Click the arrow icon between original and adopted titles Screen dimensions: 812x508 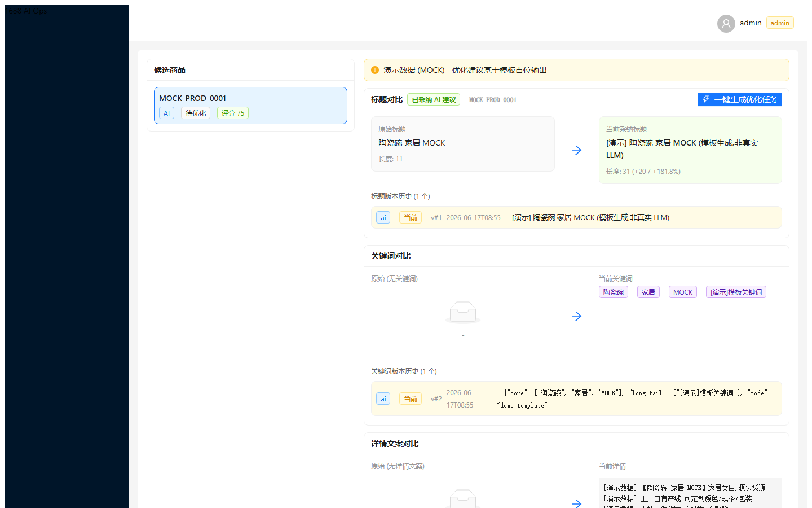[577, 150]
